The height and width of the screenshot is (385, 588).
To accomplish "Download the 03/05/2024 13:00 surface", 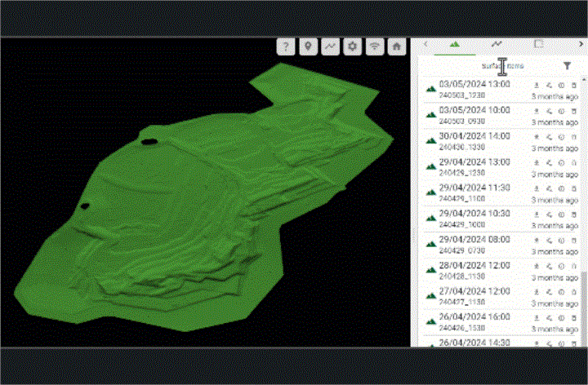I will [537, 85].
